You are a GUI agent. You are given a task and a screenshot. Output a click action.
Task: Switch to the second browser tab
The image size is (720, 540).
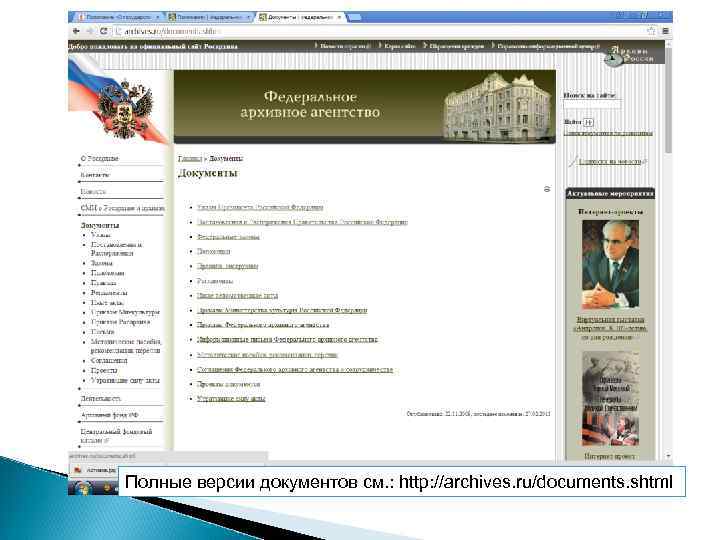209,17
